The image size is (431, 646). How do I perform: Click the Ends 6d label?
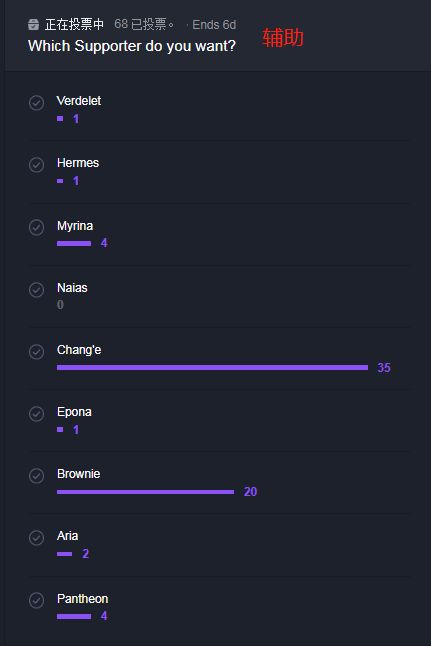(214, 25)
